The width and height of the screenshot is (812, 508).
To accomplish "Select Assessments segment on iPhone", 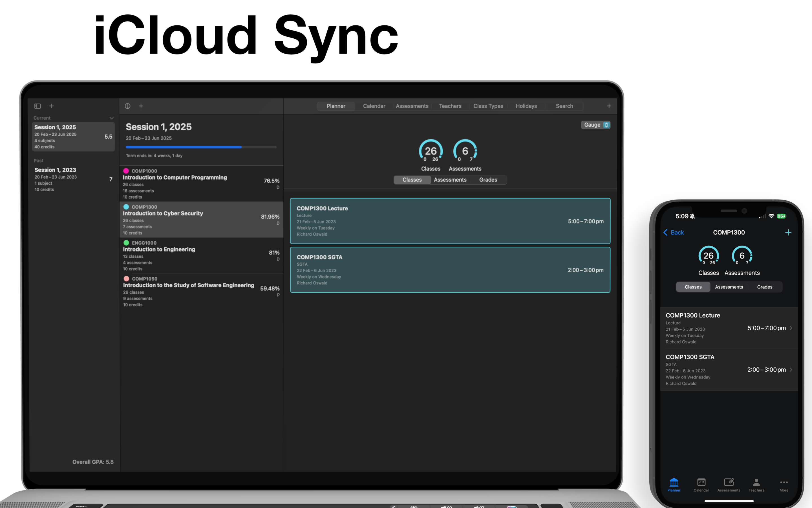I will pos(729,287).
